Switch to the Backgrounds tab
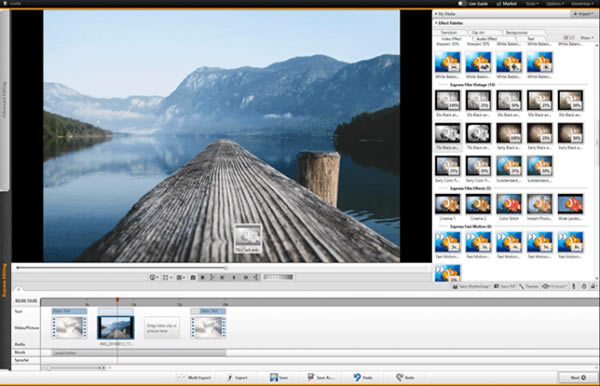 [517, 33]
